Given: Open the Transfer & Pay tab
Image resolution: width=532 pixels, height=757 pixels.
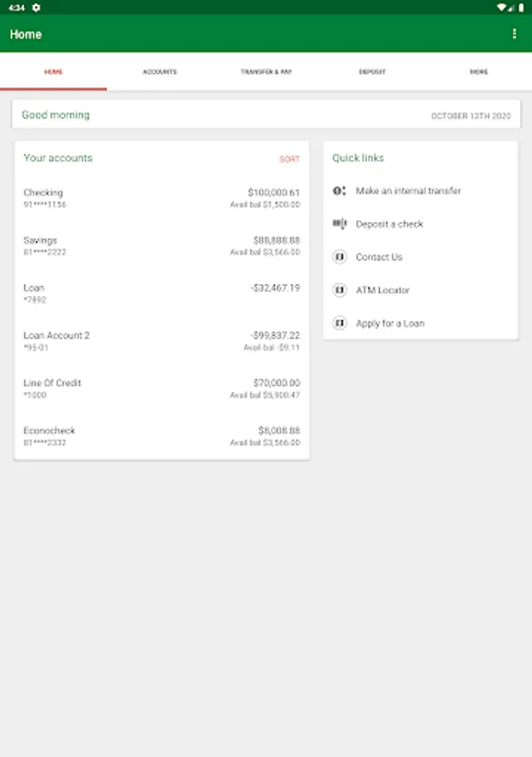Looking at the screenshot, I should tap(266, 72).
